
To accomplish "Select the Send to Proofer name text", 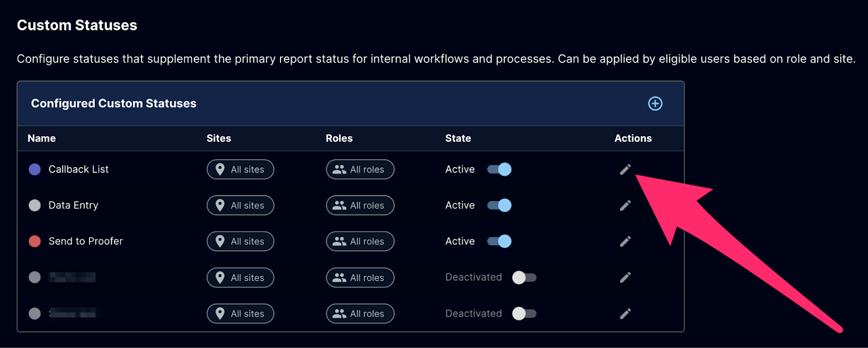I will tap(86, 241).
